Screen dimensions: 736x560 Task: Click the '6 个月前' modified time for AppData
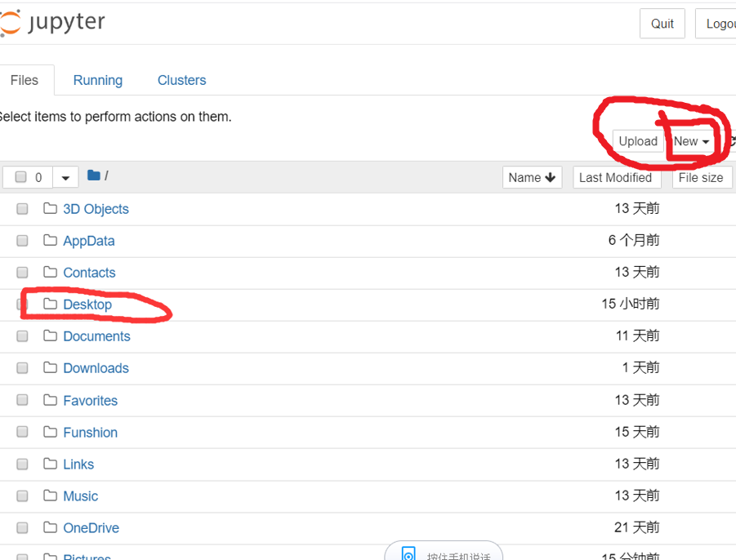pyautogui.click(x=634, y=240)
